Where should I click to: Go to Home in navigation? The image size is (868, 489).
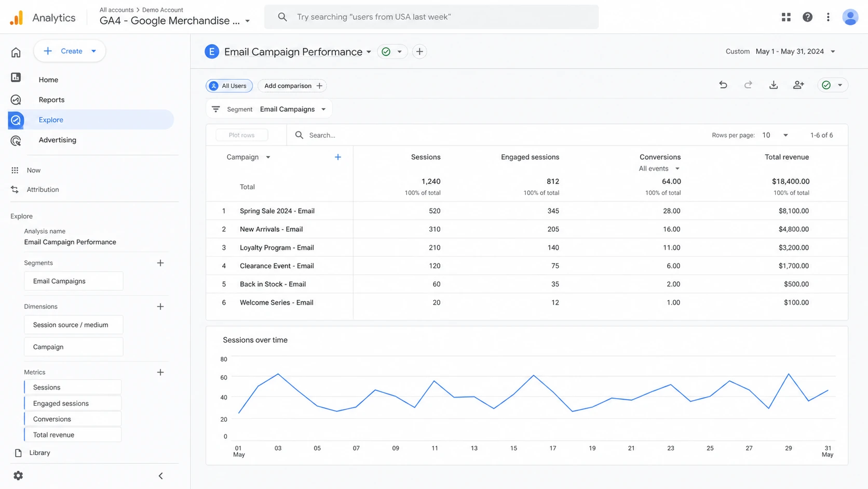(x=48, y=80)
